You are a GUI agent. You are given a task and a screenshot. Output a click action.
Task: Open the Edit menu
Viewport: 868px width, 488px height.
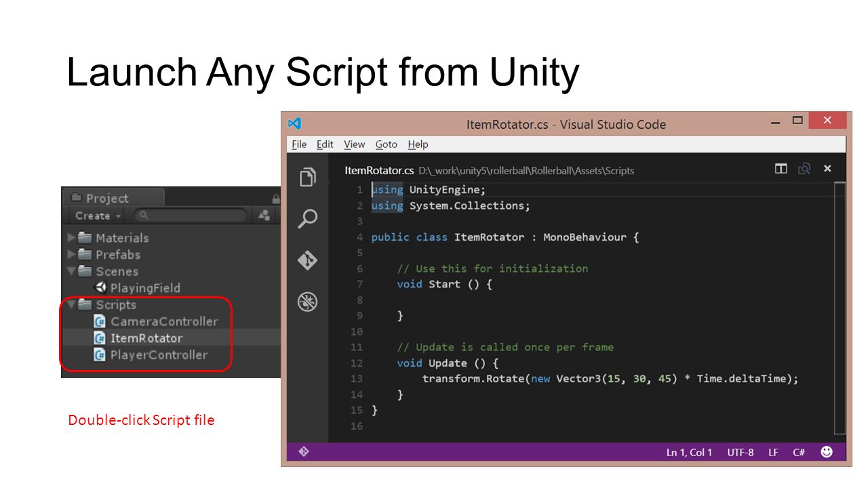click(325, 144)
